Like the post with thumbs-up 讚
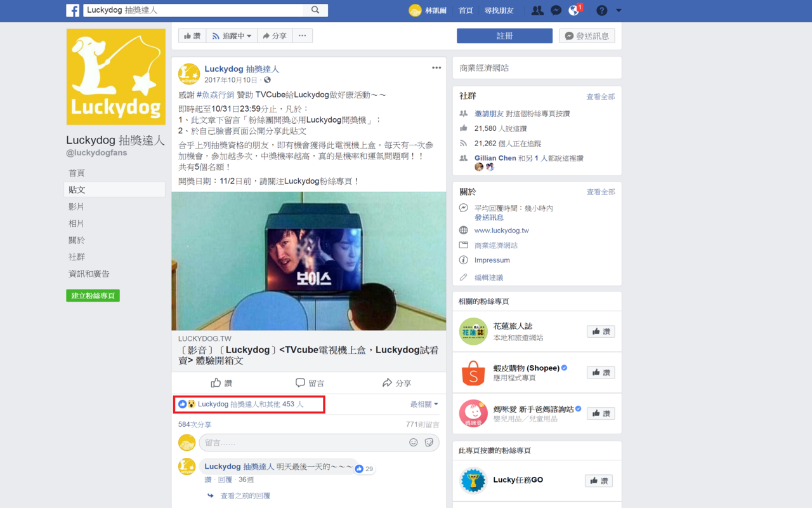Screen dimensions: 812x508 (x=221, y=383)
